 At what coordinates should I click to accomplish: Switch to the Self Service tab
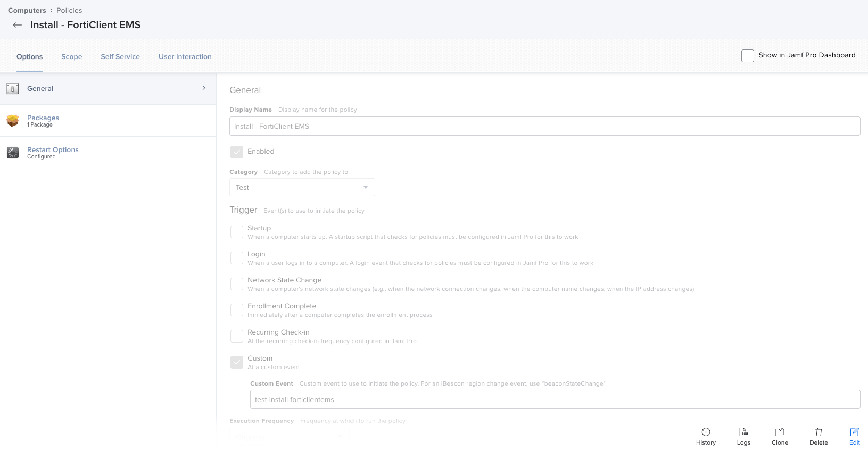point(120,57)
